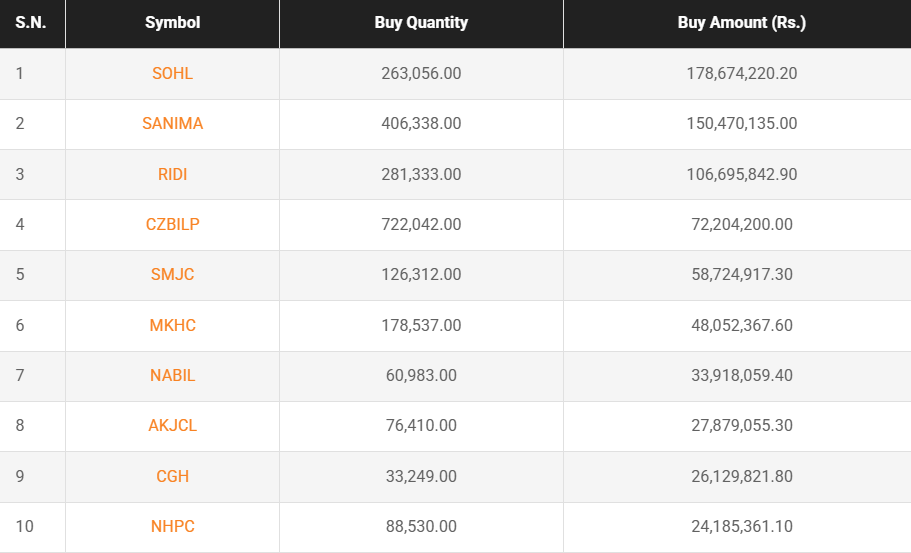This screenshot has height=553, width=911.
Task: Select buy quantity 33,249.00
Action: (421, 476)
